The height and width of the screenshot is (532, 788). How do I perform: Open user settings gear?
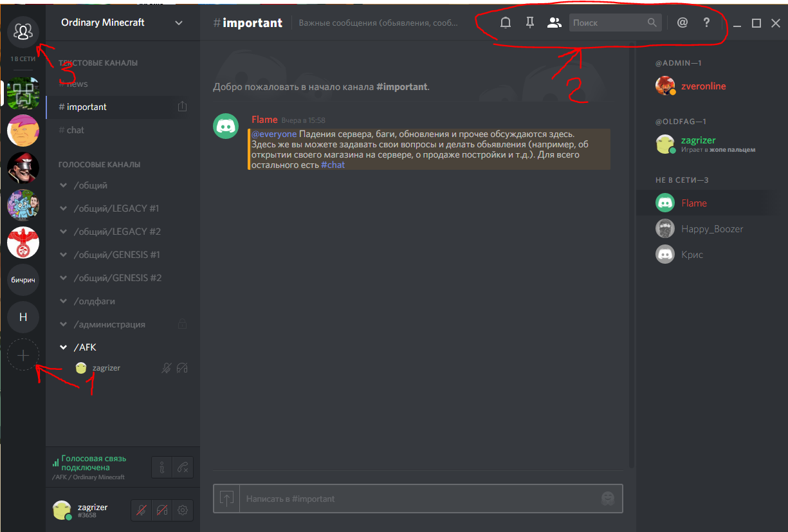point(183,510)
